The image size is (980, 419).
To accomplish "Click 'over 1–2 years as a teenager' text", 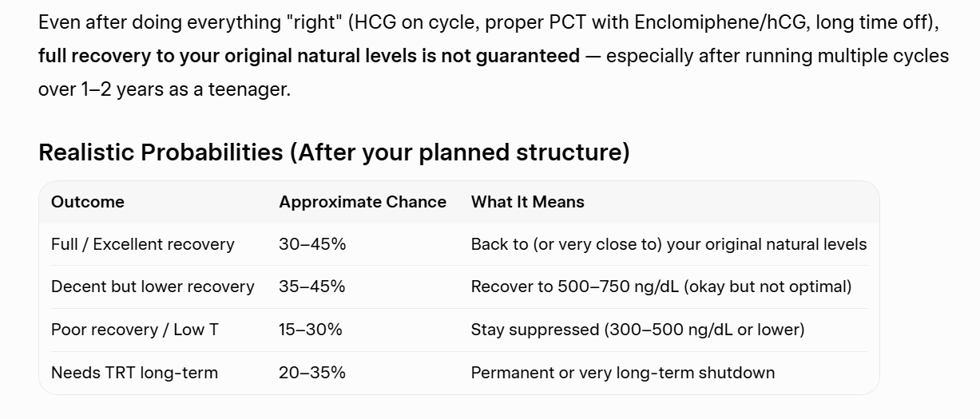I will coord(165,89).
